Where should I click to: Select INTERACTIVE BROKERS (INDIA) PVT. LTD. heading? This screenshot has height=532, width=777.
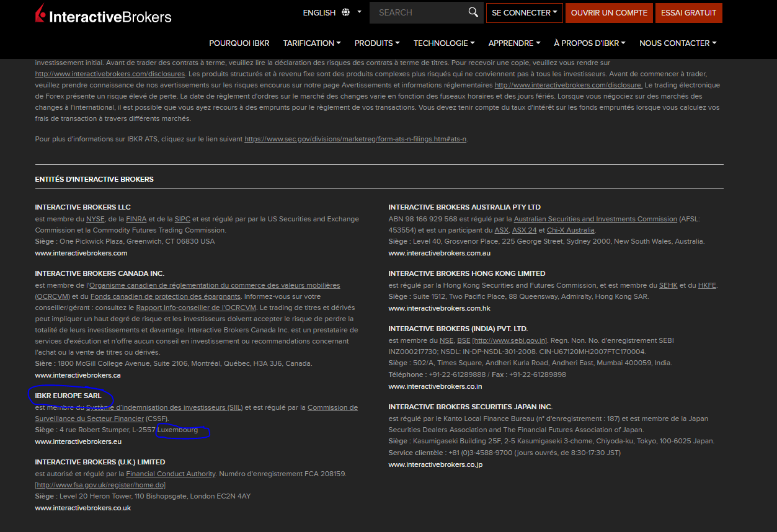pyautogui.click(x=458, y=329)
